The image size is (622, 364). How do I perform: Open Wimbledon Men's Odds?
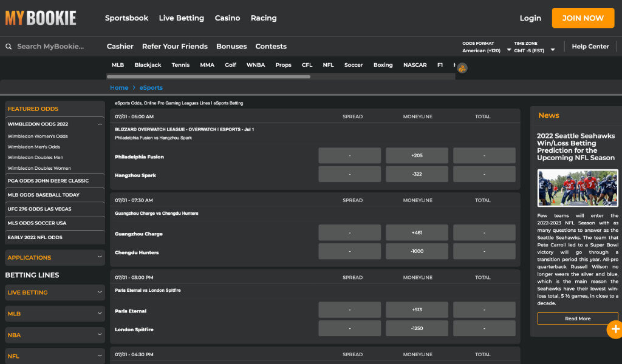point(34,147)
